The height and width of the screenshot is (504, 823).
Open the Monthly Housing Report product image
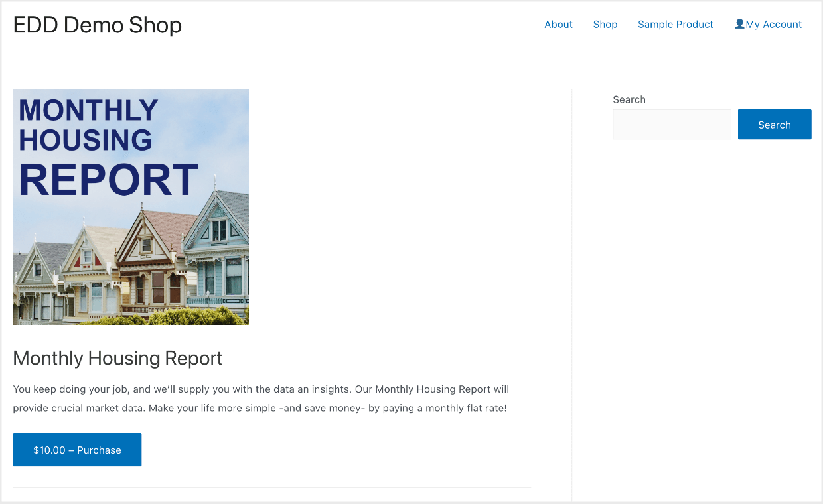pos(131,207)
